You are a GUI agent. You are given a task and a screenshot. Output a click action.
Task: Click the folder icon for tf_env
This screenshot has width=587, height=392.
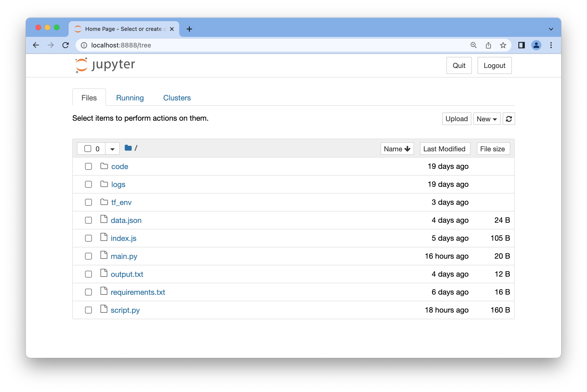(x=104, y=202)
